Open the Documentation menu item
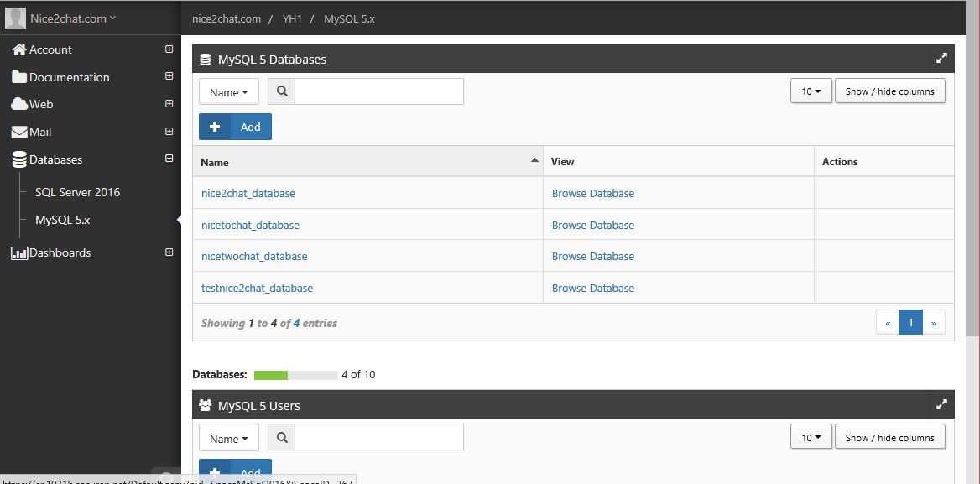 [x=70, y=77]
